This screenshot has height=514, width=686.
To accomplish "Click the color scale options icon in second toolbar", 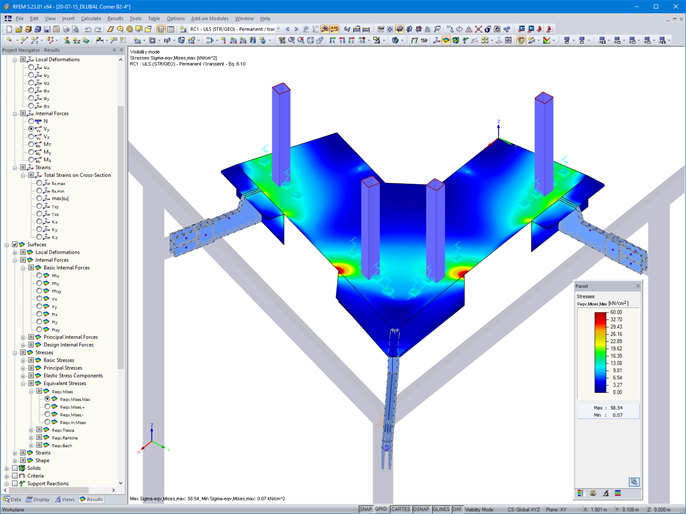I will [546, 40].
